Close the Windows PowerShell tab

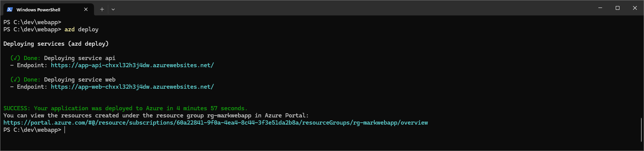(86, 9)
